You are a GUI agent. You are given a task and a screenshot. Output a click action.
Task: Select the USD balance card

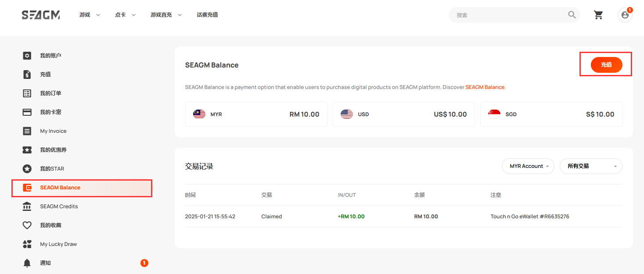tap(404, 114)
